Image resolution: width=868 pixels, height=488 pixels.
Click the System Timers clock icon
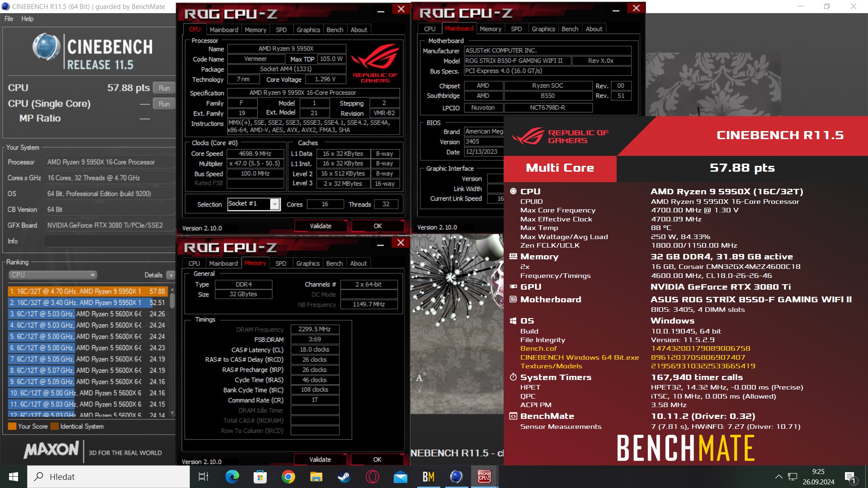coord(513,377)
